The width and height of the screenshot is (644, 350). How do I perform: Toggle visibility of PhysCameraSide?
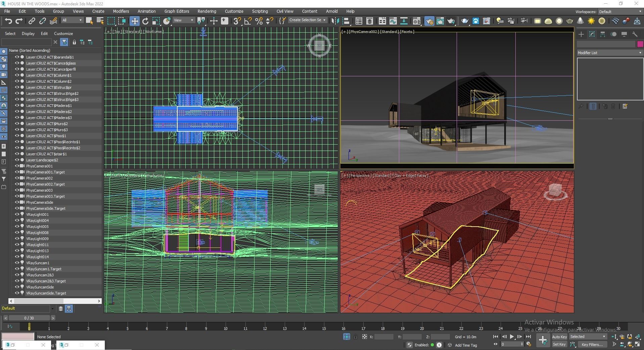click(x=17, y=202)
